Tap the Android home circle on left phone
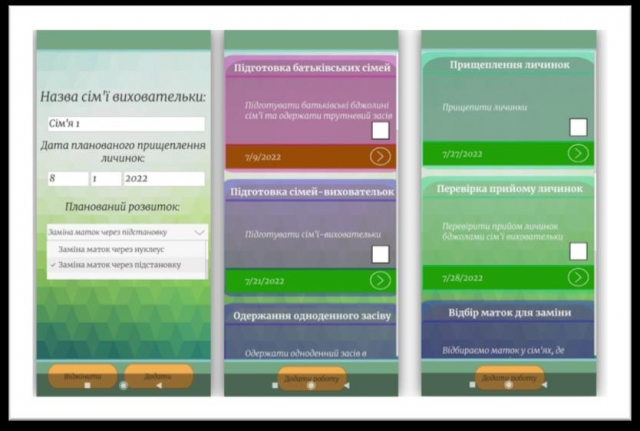This screenshot has width=640, height=431. [x=123, y=385]
